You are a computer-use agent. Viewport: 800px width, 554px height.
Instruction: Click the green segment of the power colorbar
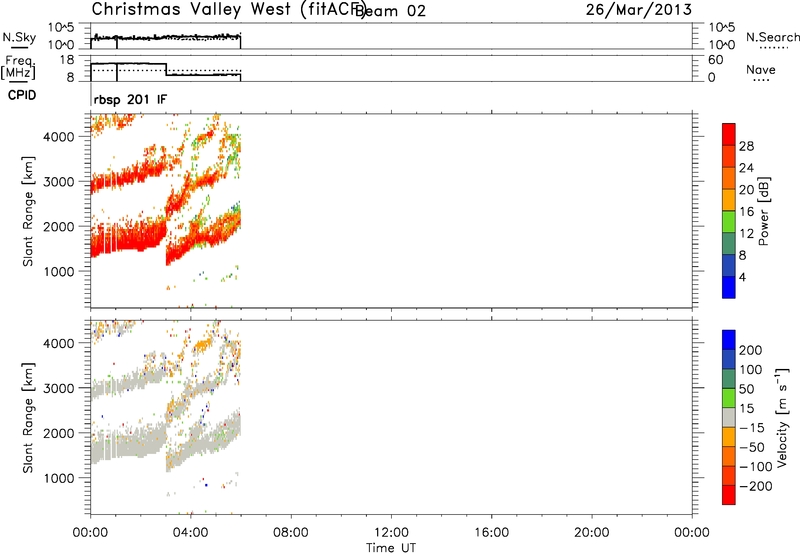click(x=729, y=221)
